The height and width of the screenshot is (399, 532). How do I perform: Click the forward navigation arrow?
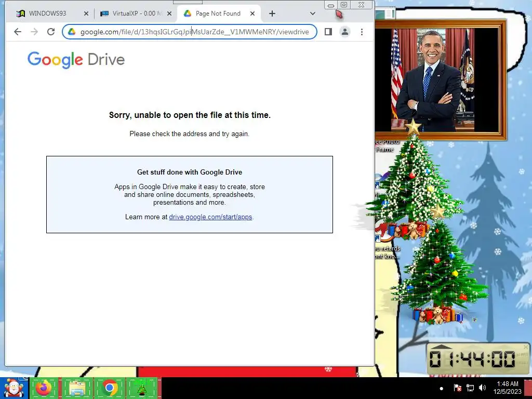tap(34, 32)
